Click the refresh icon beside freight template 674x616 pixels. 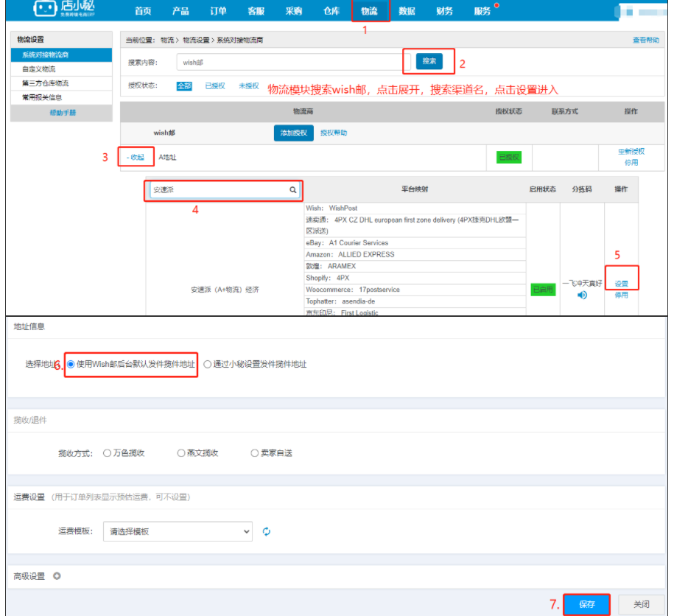coord(267,532)
